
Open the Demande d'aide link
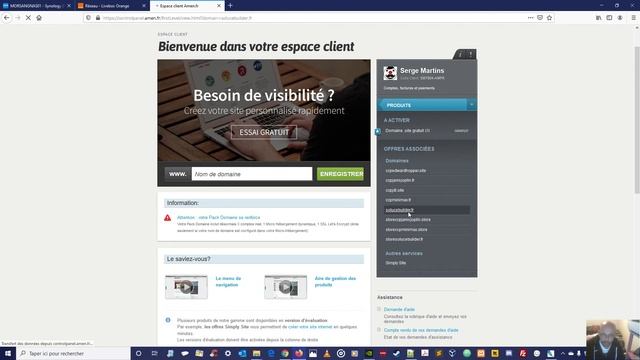click(399, 309)
